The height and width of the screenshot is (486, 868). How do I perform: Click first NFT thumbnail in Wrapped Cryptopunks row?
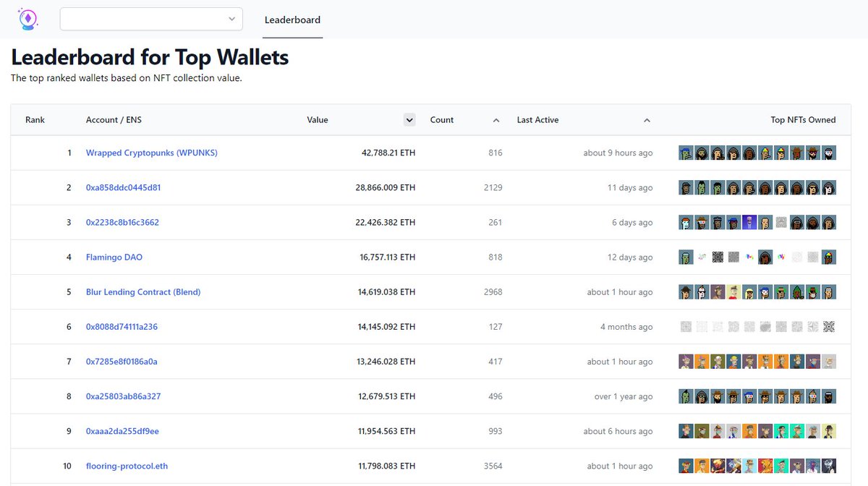[x=686, y=153]
